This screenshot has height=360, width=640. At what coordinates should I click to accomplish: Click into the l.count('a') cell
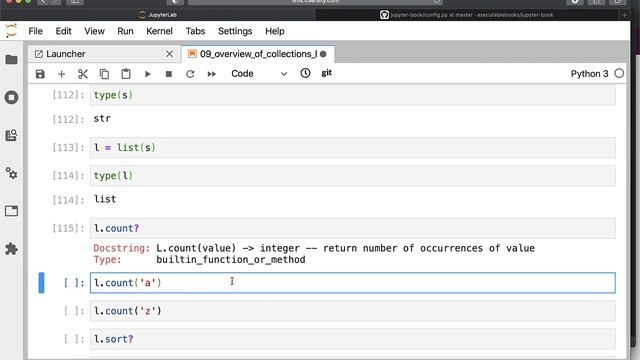coord(353,283)
